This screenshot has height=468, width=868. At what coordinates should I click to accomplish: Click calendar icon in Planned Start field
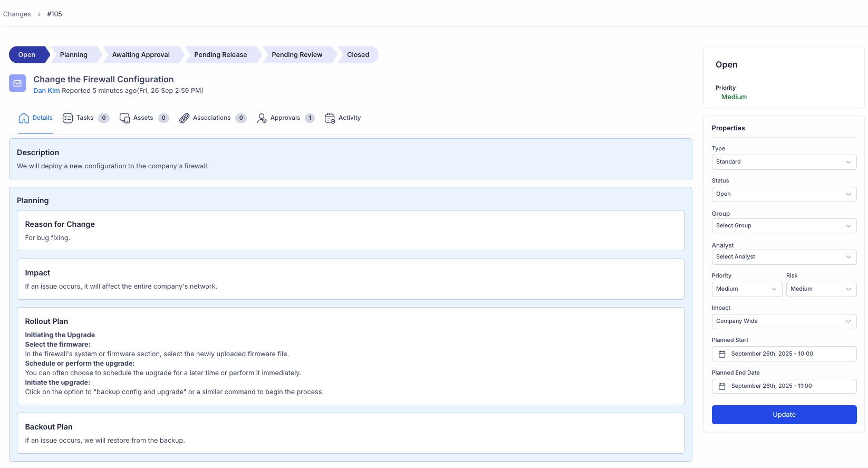tap(722, 354)
